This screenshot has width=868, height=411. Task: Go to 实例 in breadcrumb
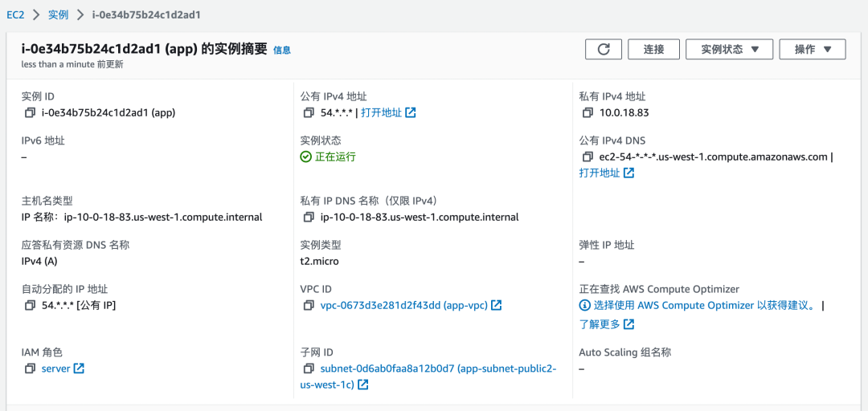click(58, 15)
